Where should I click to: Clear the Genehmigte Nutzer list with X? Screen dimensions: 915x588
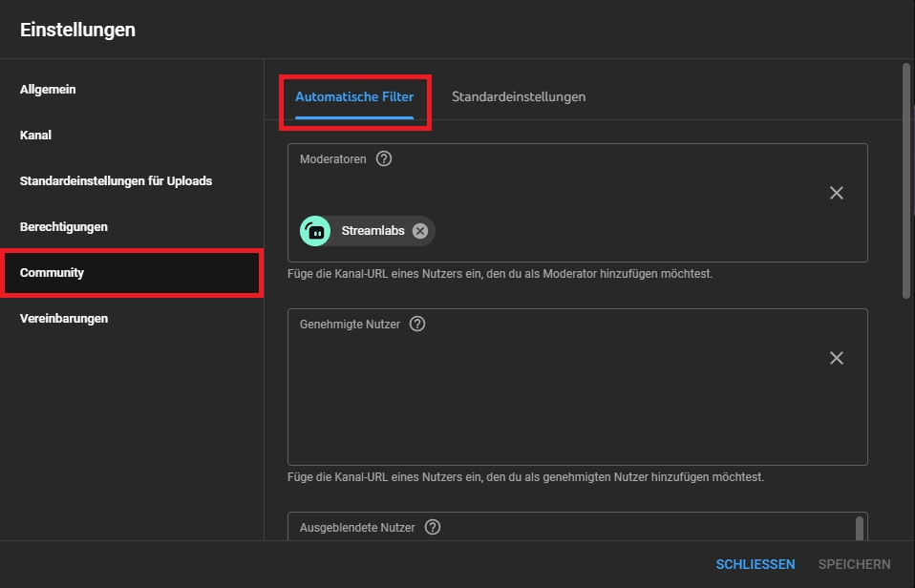[x=836, y=358]
